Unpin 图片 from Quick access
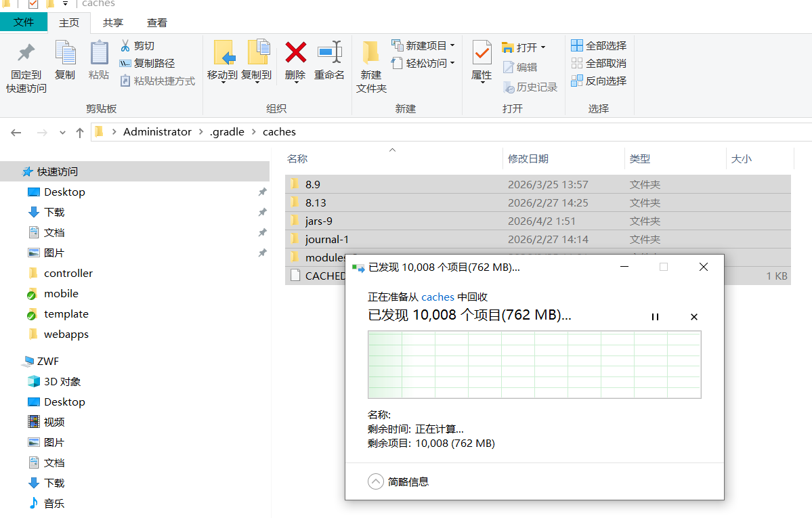The height and width of the screenshot is (518, 812). (263, 253)
